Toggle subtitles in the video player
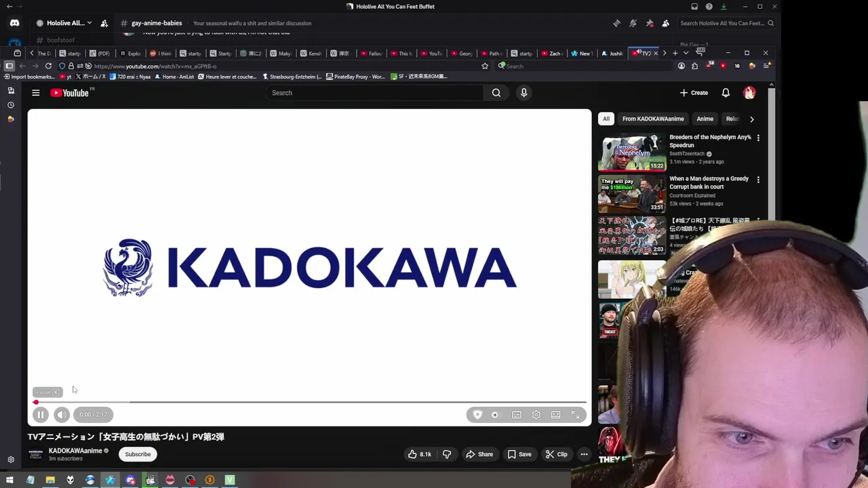This screenshot has width=868, height=488. tap(517, 415)
